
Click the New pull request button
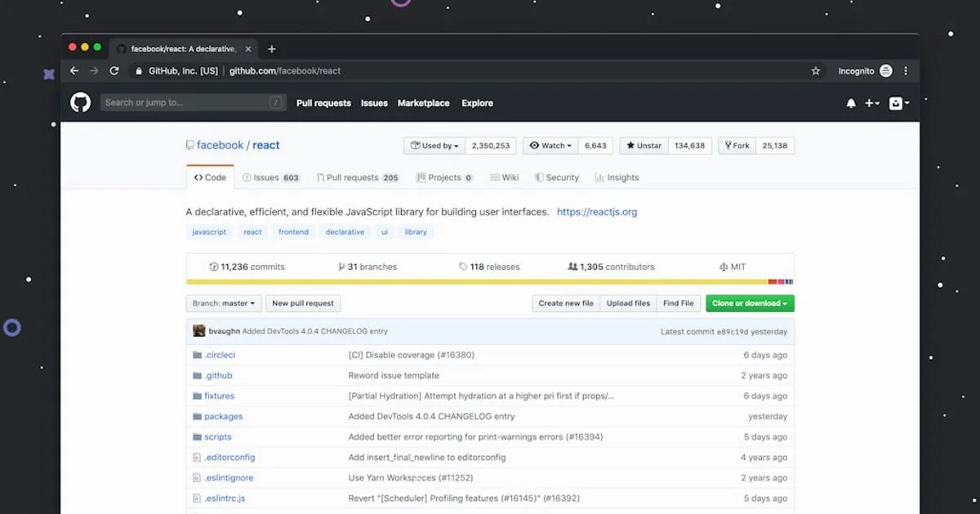(x=303, y=303)
